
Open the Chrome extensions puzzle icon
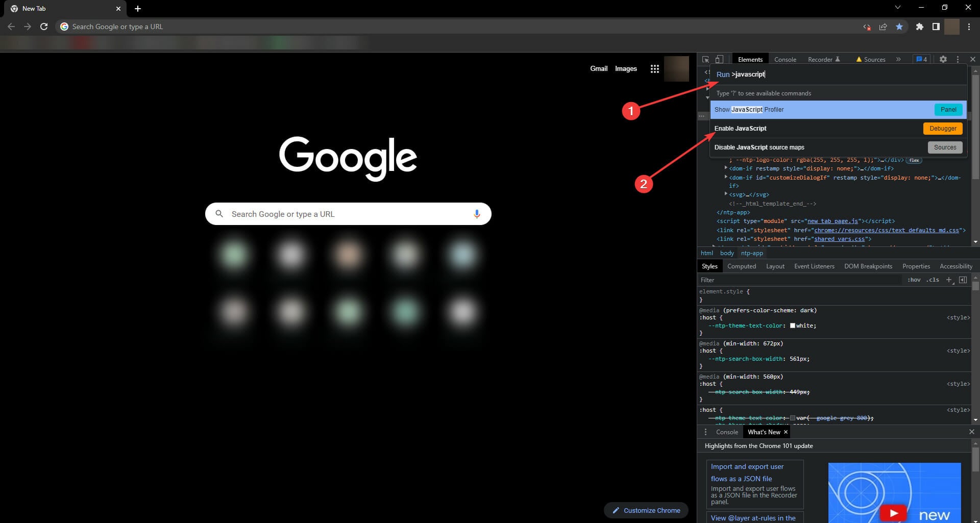(x=919, y=27)
